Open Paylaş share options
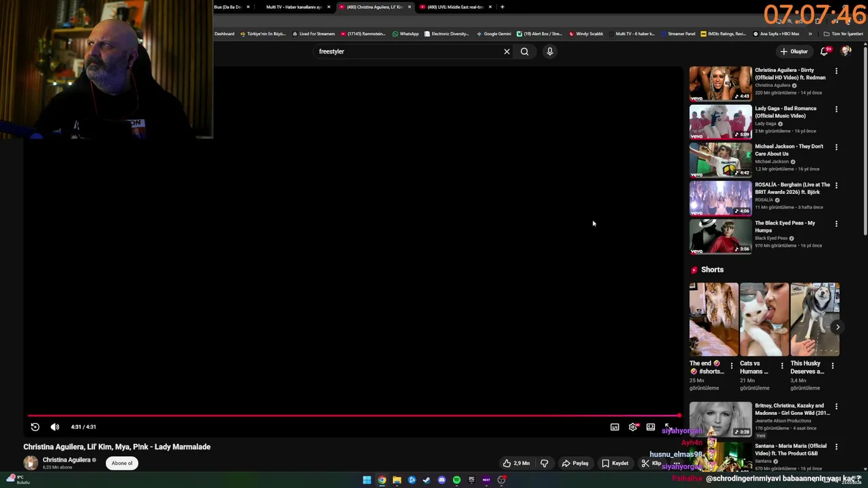868x488 pixels. coord(575,464)
